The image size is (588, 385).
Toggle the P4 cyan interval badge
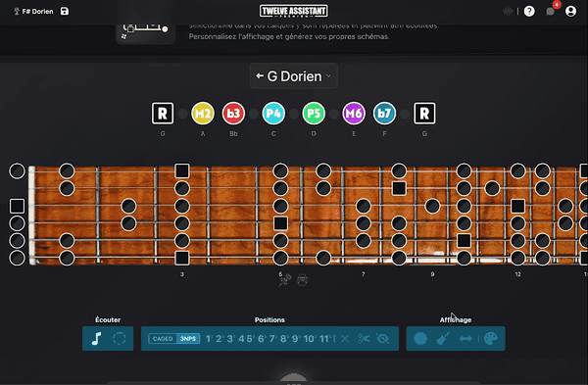(x=273, y=113)
